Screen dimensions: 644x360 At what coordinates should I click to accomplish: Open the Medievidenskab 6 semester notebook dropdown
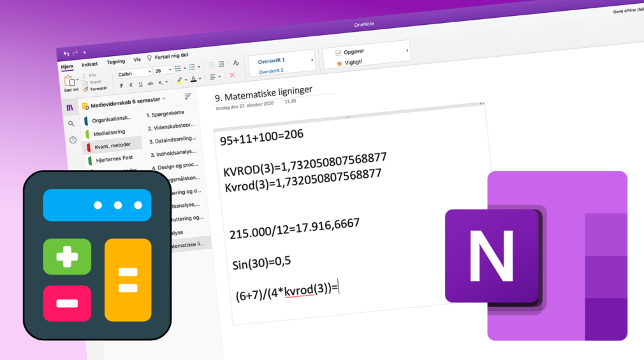125,102
